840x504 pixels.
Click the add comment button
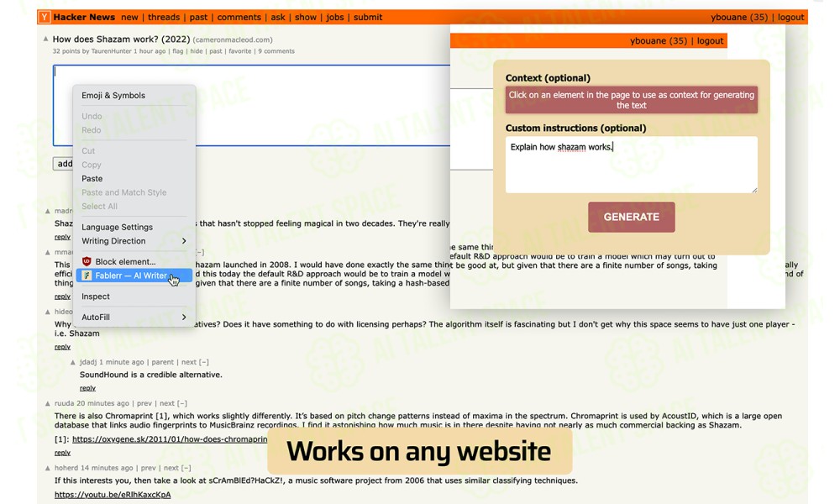pos(63,163)
